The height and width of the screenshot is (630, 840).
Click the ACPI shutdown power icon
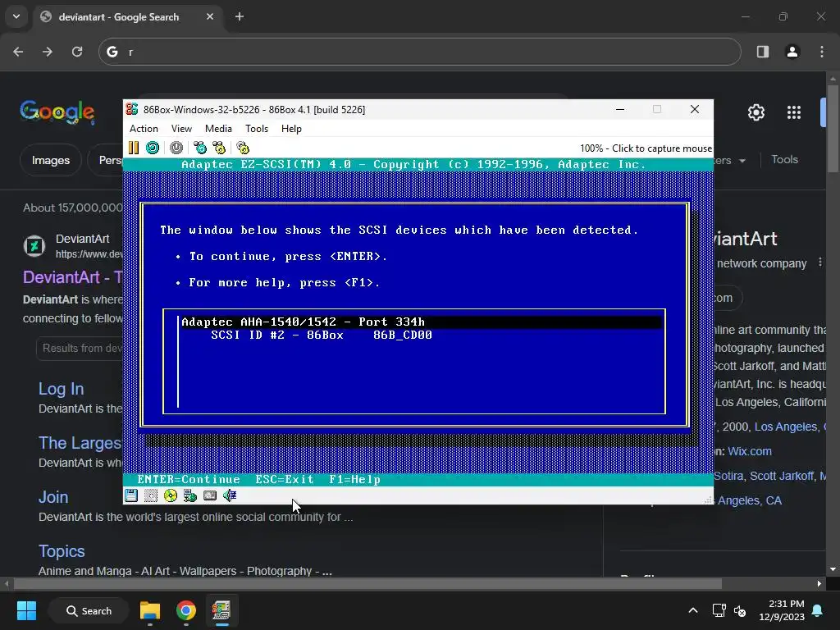coord(176,148)
